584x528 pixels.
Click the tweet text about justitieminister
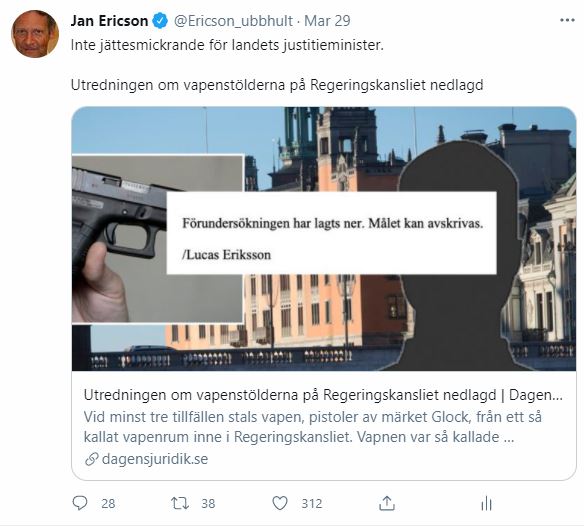click(x=227, y=45)
